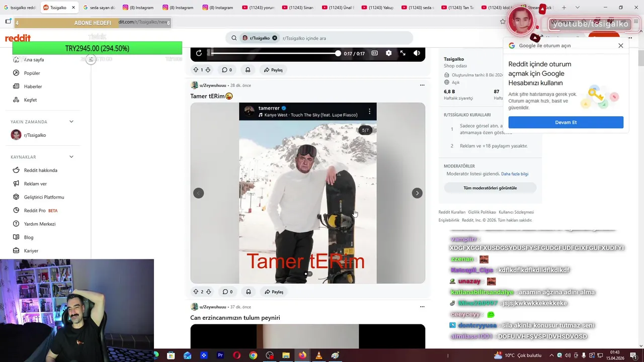The width and height of the screenshot is (644, 362).
Task: Toggle fullscreen on the video player
Action: click(x=403, y=53)
